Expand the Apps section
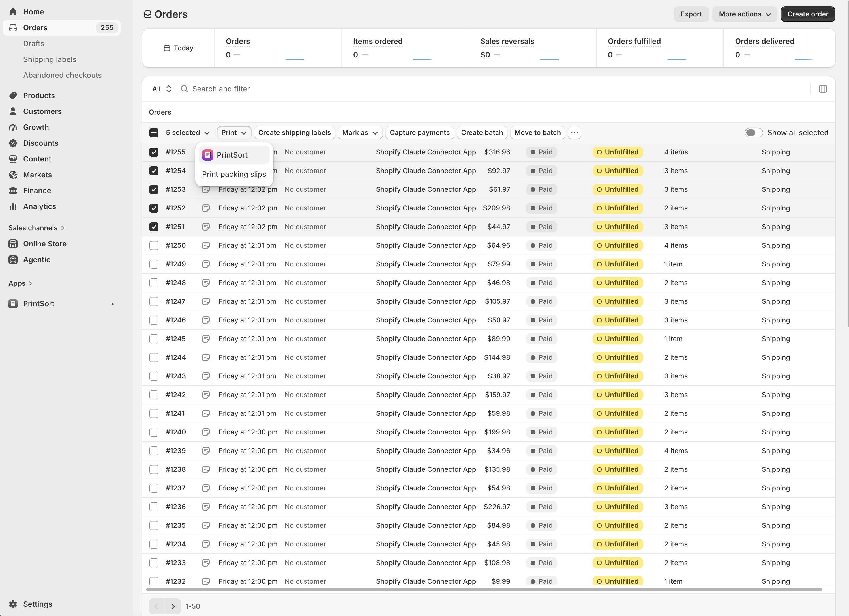849x616 pixels. pos(20,283)
